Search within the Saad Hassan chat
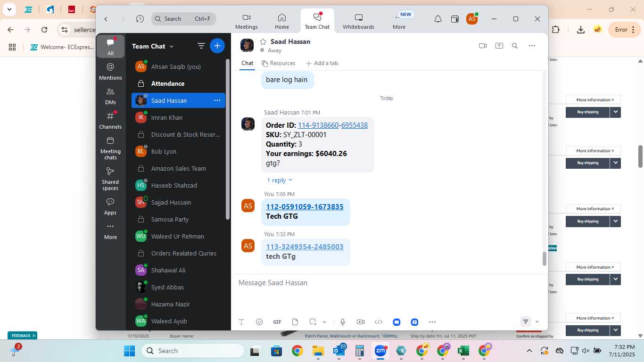This screenshot has width=644, height=362. point(515,46)
